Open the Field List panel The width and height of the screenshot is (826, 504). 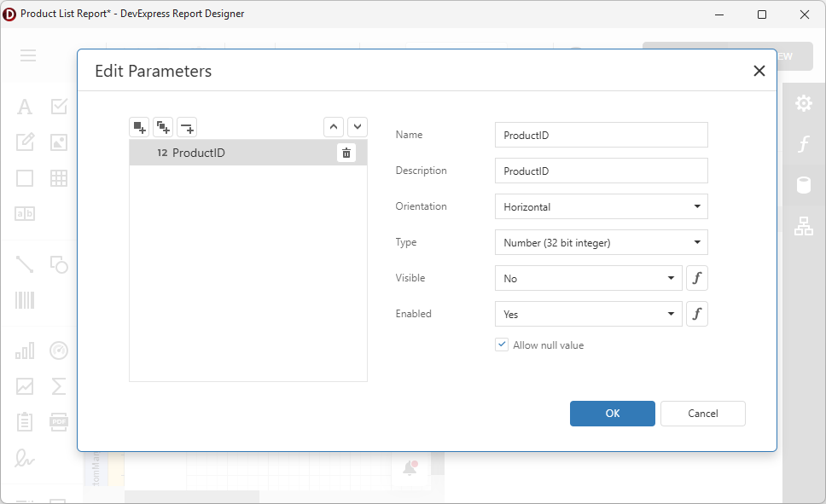coord(803,185)
